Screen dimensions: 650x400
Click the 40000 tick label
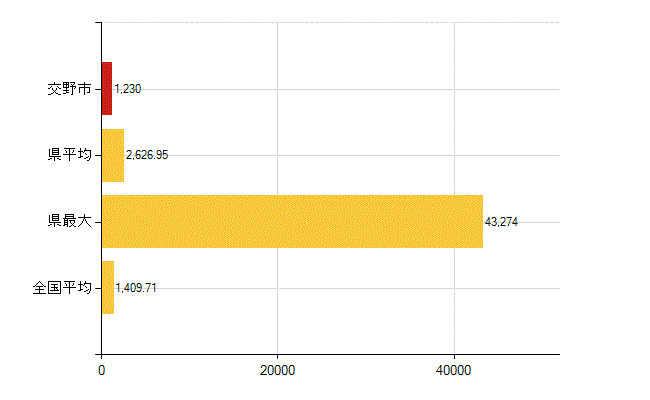[x=454, y=370]
